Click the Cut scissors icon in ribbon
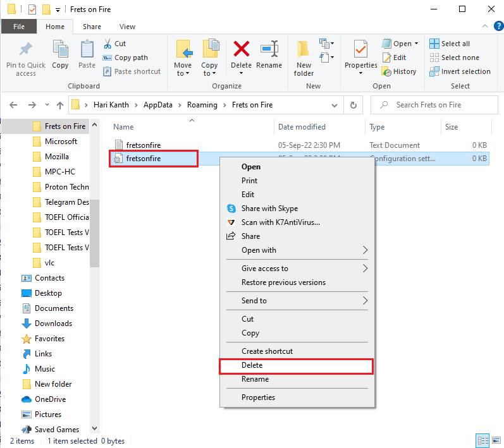 click(108, 44)
